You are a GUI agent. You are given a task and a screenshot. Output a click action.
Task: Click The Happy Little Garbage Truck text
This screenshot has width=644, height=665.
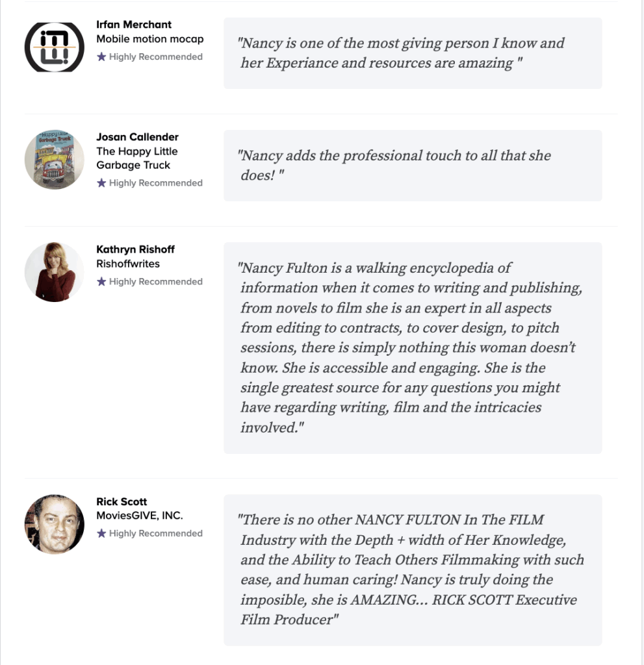[x=136, y=158]
